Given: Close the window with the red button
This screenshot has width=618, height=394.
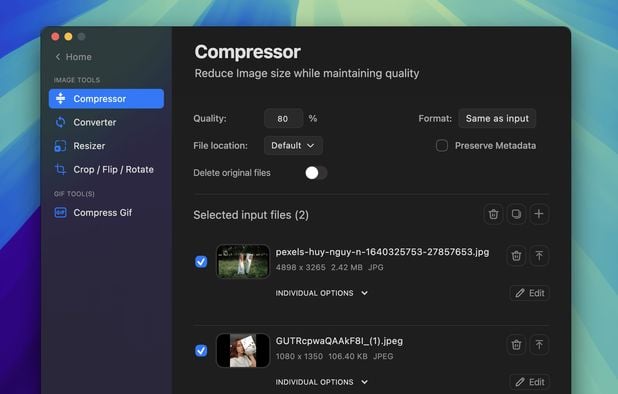Looking at the screenshot, I should pos(55,37).
